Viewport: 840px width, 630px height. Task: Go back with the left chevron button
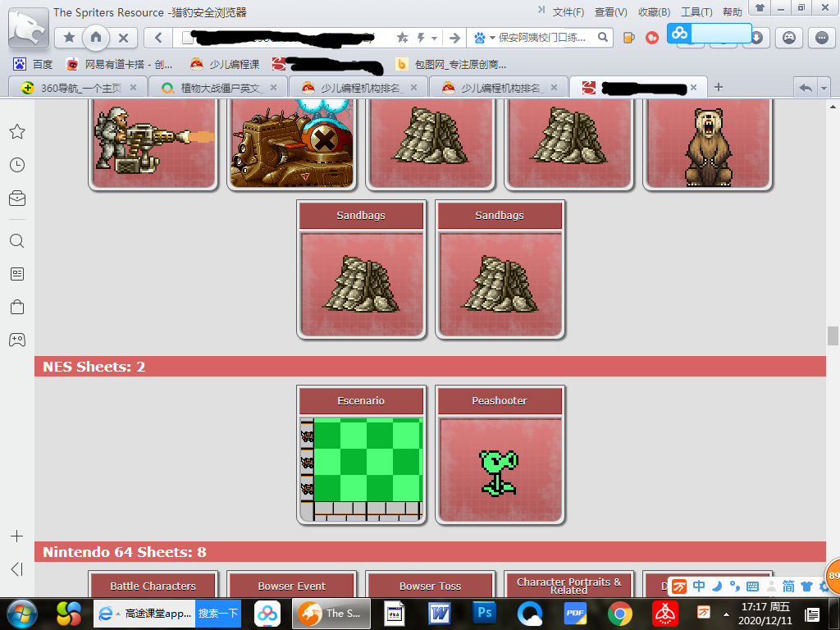pos(158,38)
